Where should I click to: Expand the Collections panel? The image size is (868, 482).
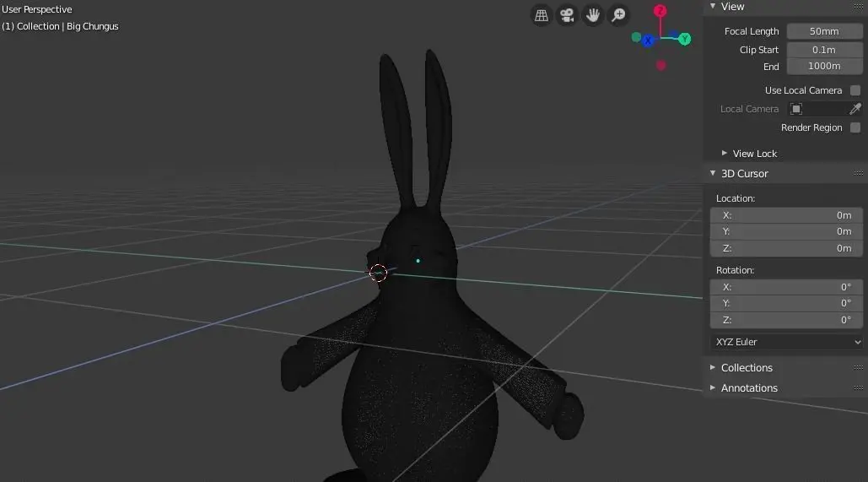(713, 367)
